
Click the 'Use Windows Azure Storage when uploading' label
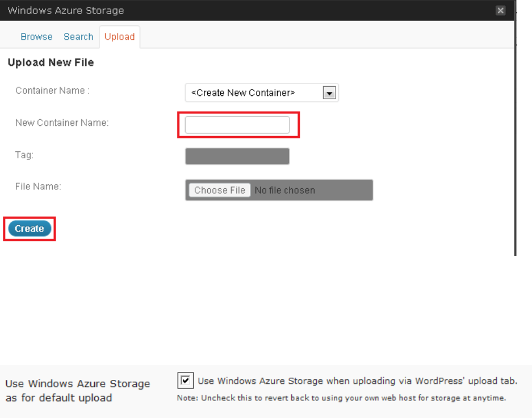click(357, 381)
